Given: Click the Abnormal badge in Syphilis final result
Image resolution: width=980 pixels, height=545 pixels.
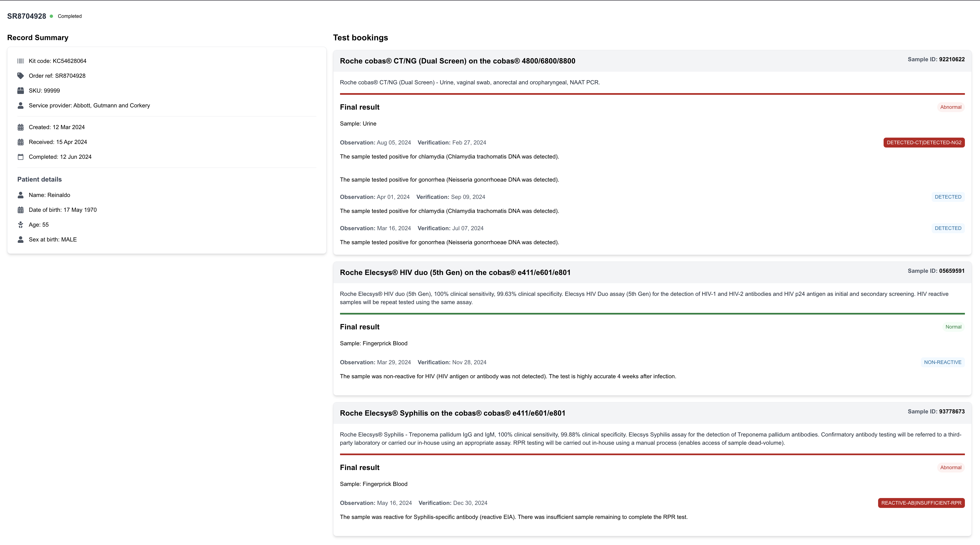Looking at the screenshot, I should (951, 467).
